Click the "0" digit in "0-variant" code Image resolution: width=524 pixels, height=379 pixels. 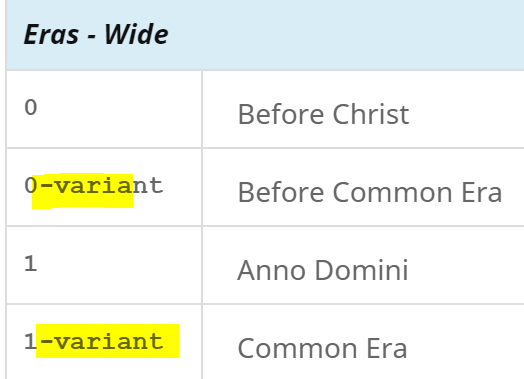(x=30, y=185)
